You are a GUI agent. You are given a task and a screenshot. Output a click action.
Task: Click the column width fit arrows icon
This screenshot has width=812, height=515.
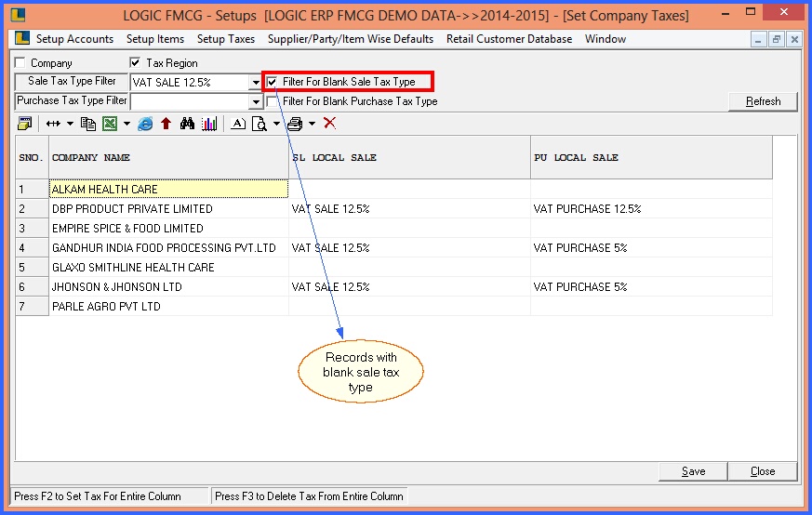tap(53, 124)
